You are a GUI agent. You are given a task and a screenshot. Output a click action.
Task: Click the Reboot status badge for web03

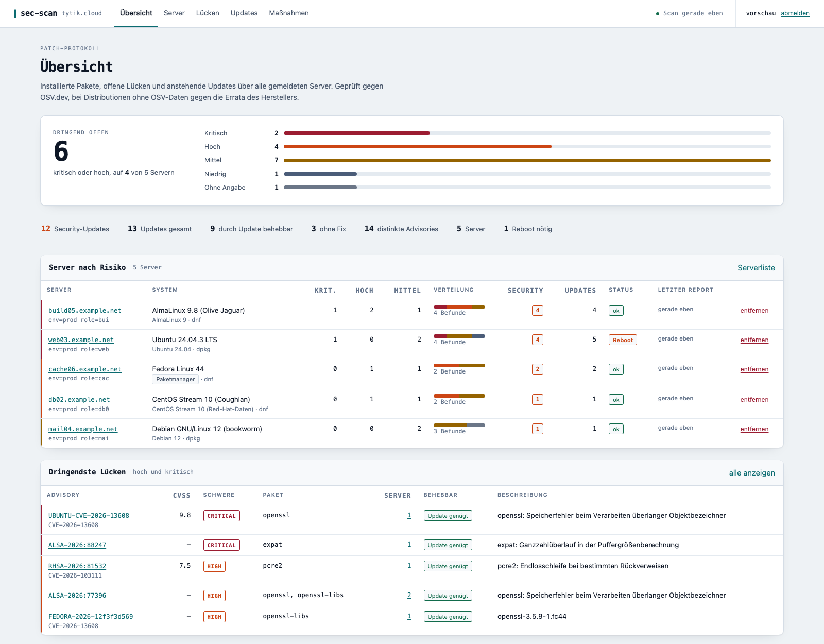coord(623,340)
